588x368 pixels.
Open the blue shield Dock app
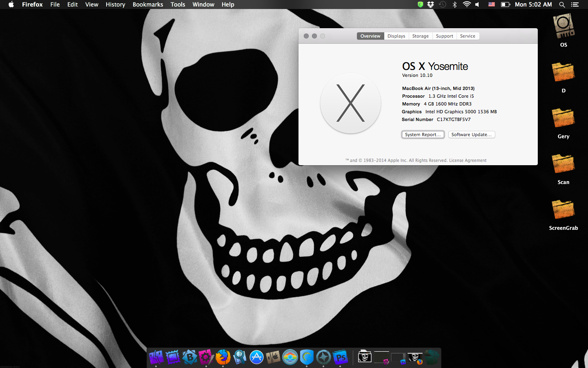click(307, 357)
